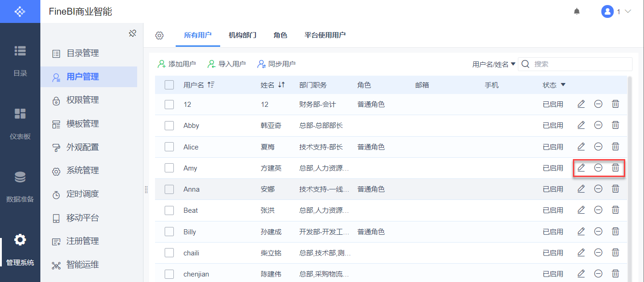Open the notification bell
Viewport: 644px width, 282px height.
(x=577, y=11)
